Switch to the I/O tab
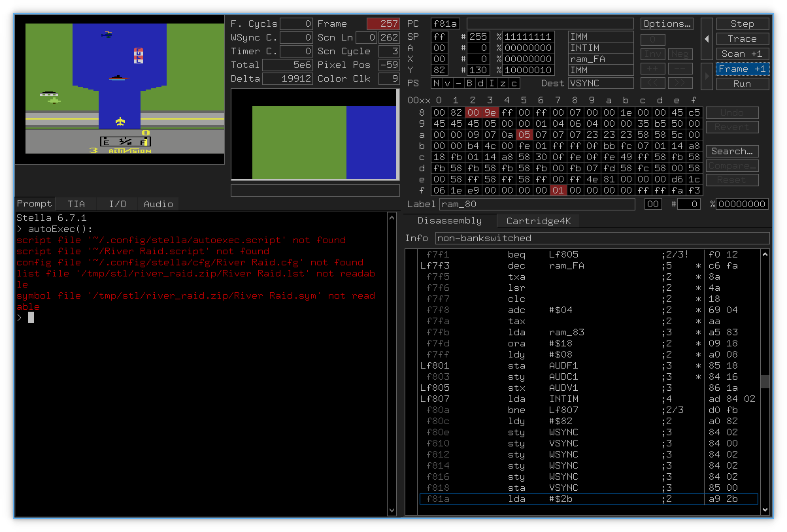The width and height of the screenshot is (787, 532). coord(117,204)
